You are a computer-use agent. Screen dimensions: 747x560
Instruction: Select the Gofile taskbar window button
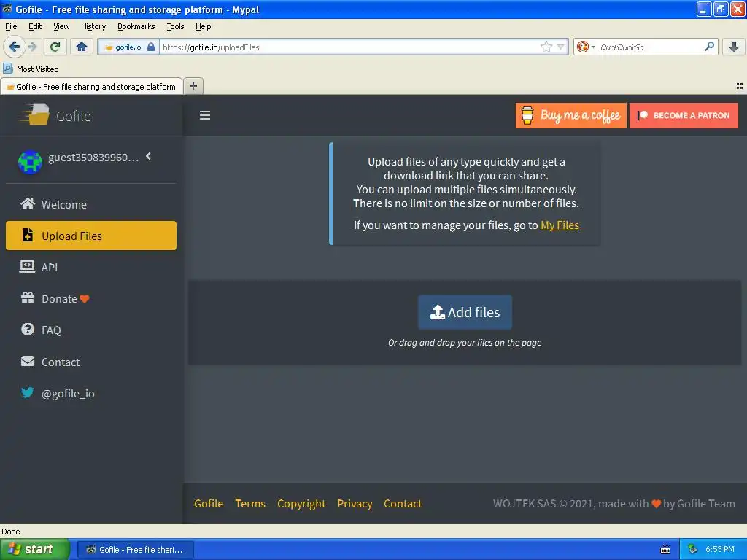pos(135,550)
